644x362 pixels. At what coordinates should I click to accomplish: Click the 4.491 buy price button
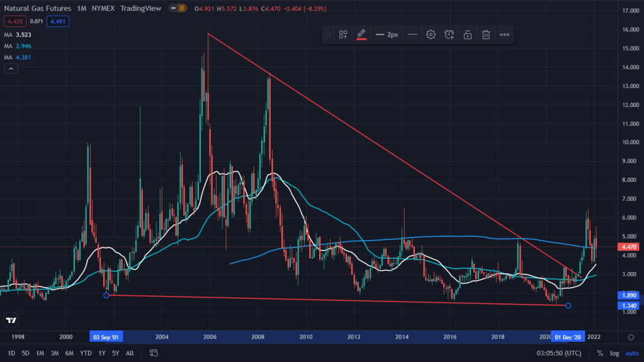click(59, 21)
